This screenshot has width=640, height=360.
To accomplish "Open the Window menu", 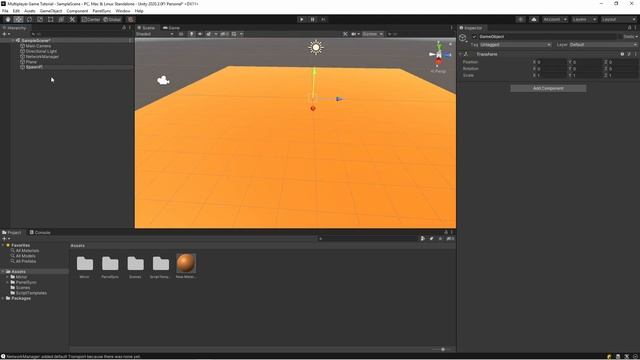I will tap(122, 11).
